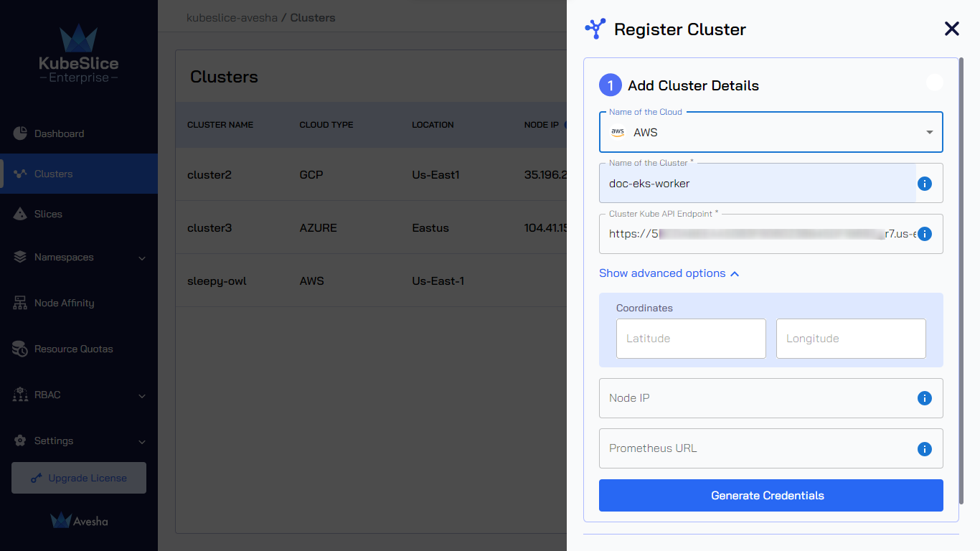Click the CLOUD TYPE column header

pos(326,125)
